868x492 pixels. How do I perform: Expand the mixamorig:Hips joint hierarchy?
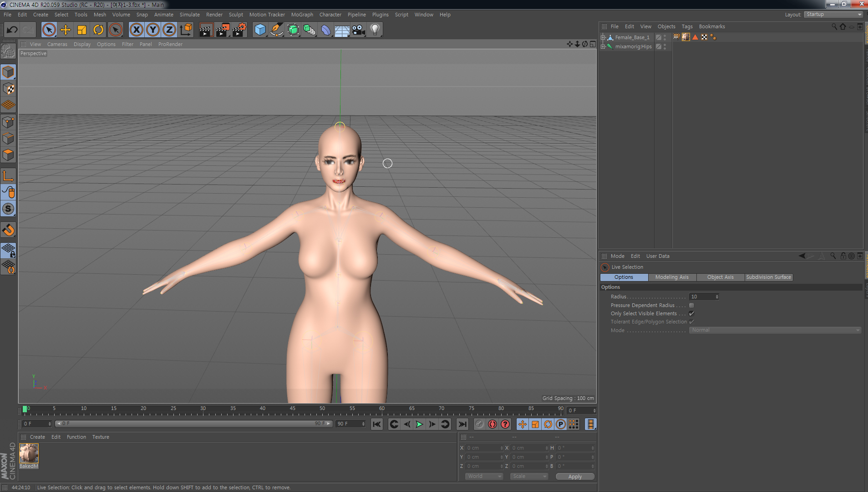pyautogui.click(x=603, y=46)
